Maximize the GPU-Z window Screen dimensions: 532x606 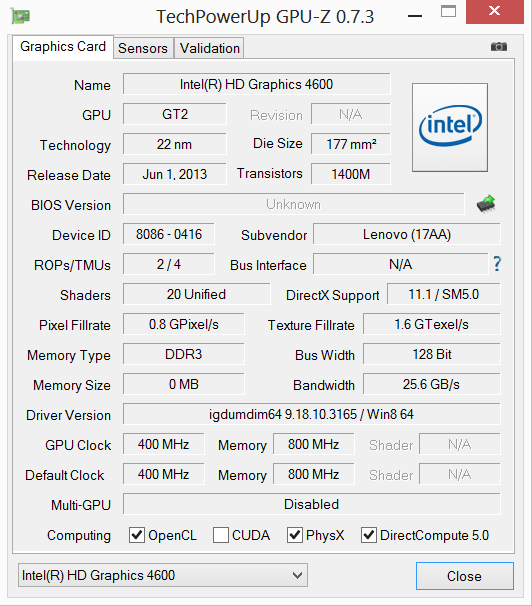[x=448, y=12]
